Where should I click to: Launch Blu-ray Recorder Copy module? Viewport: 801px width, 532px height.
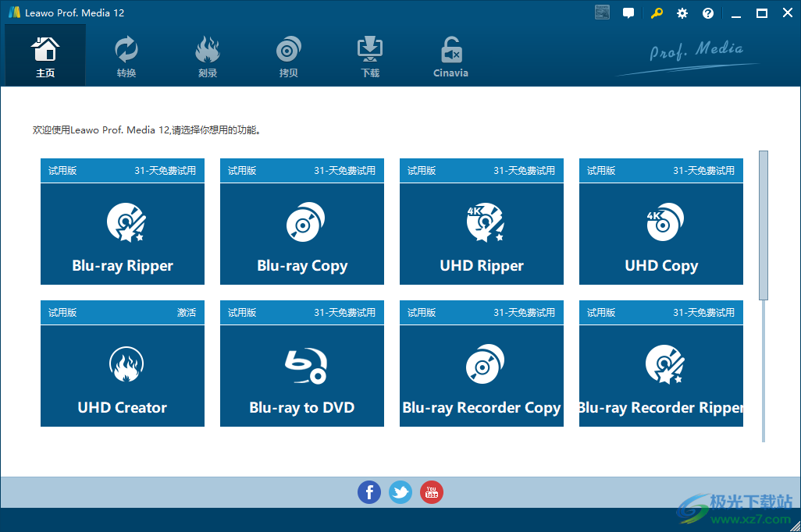481,376
